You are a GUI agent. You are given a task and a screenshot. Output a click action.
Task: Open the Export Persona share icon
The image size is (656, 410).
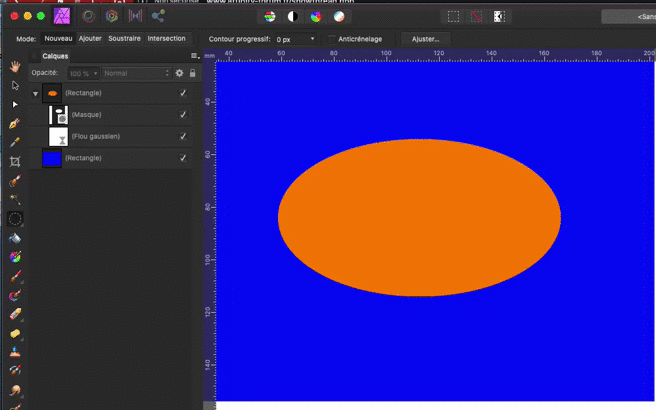coord(158,16)
